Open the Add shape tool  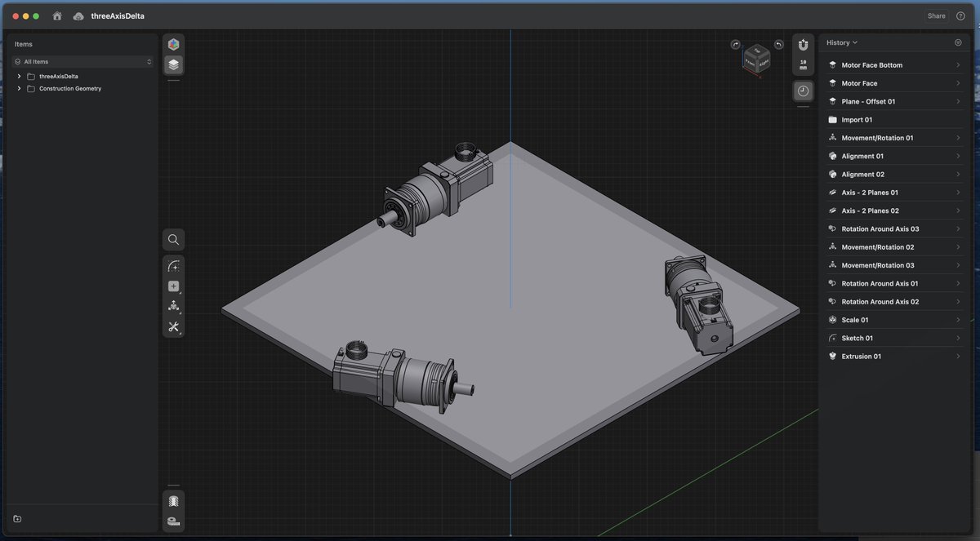pos(173,286)
